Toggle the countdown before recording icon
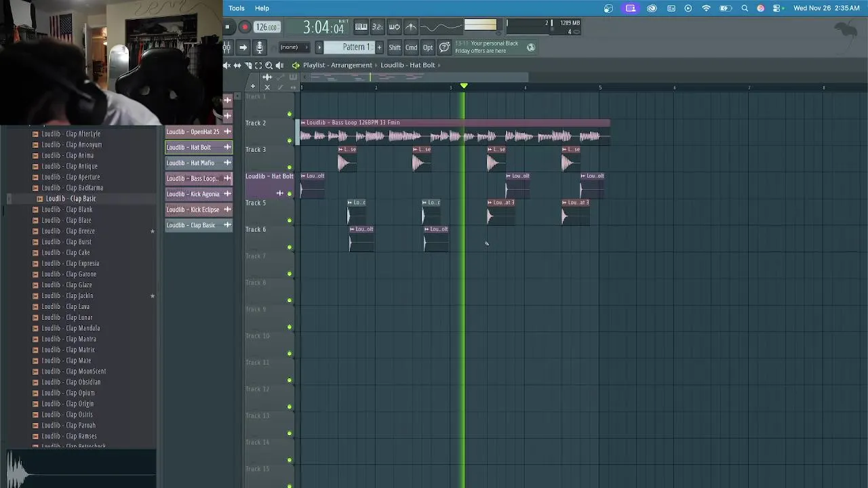The width and height of the screenshot is (868, 488). 378,27
